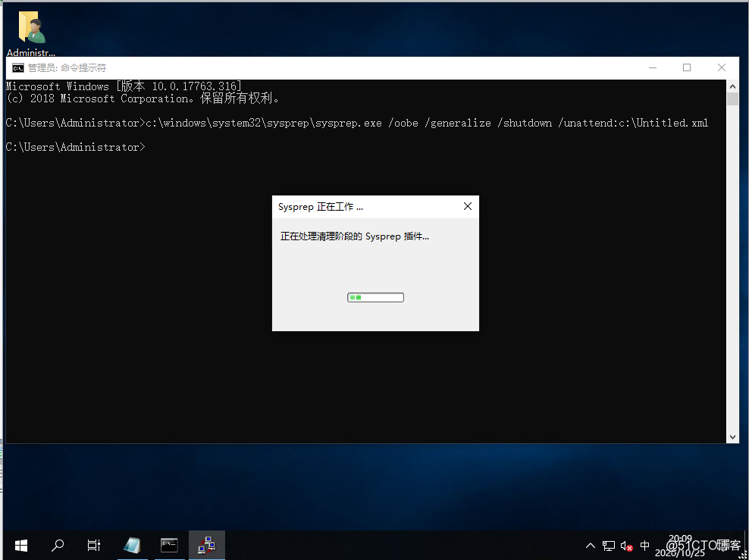Switch input language by clicking the 中 indicator
The image size is (749, 560).
click(645, 545)
